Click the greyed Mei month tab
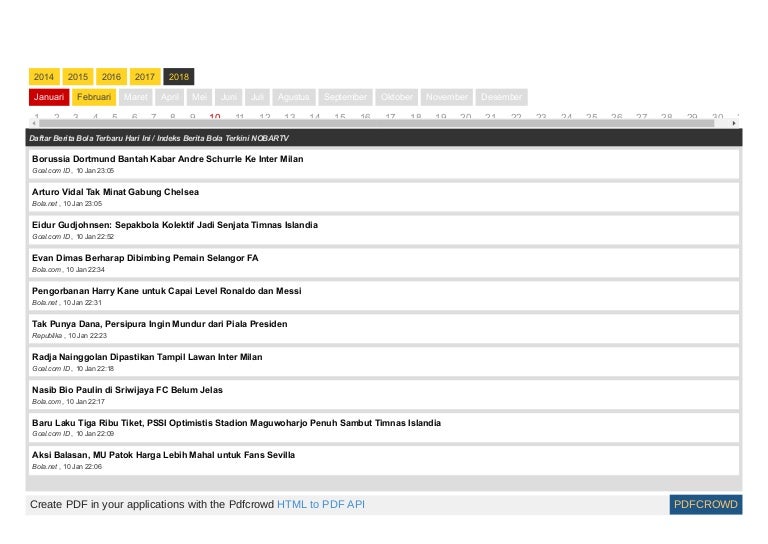This screenshot has width=768, height=544. 199,97
